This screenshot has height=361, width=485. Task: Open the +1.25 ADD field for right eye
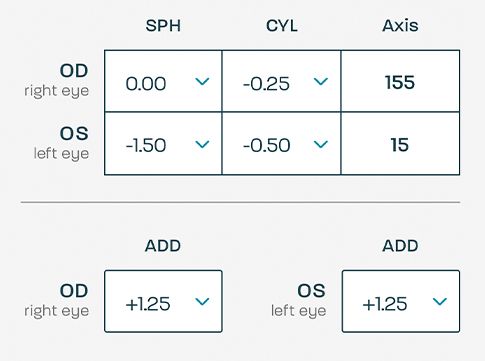[x=163, y=301]
